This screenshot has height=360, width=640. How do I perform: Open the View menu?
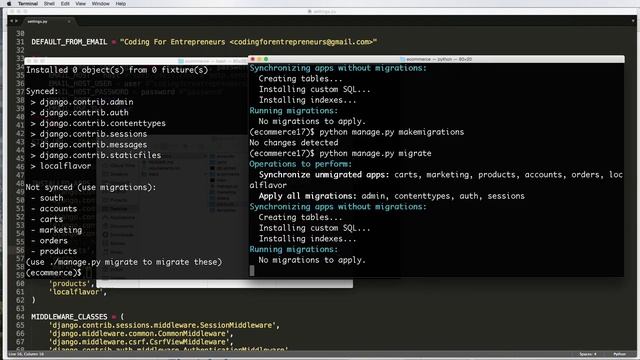click(x=80, y=4)
